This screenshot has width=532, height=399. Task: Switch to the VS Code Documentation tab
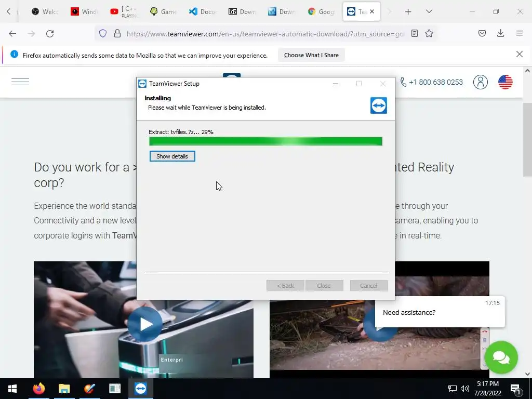tap(203, 11)
